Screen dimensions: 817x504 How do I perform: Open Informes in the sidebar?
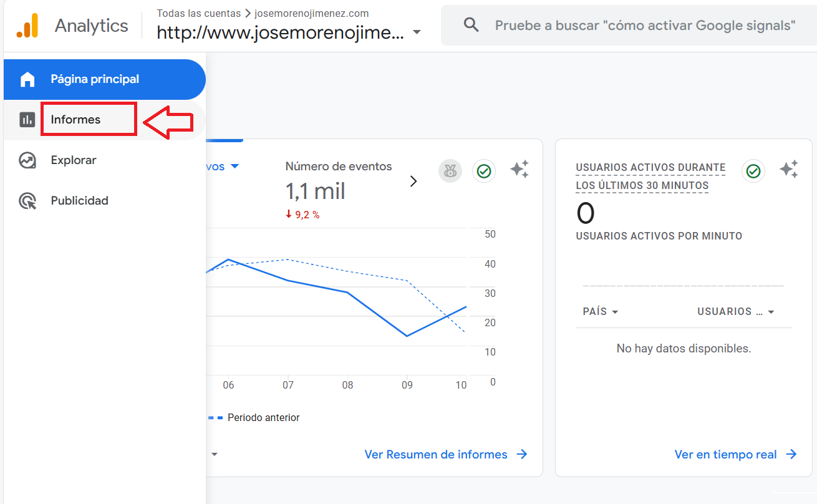tap(76, 120)
